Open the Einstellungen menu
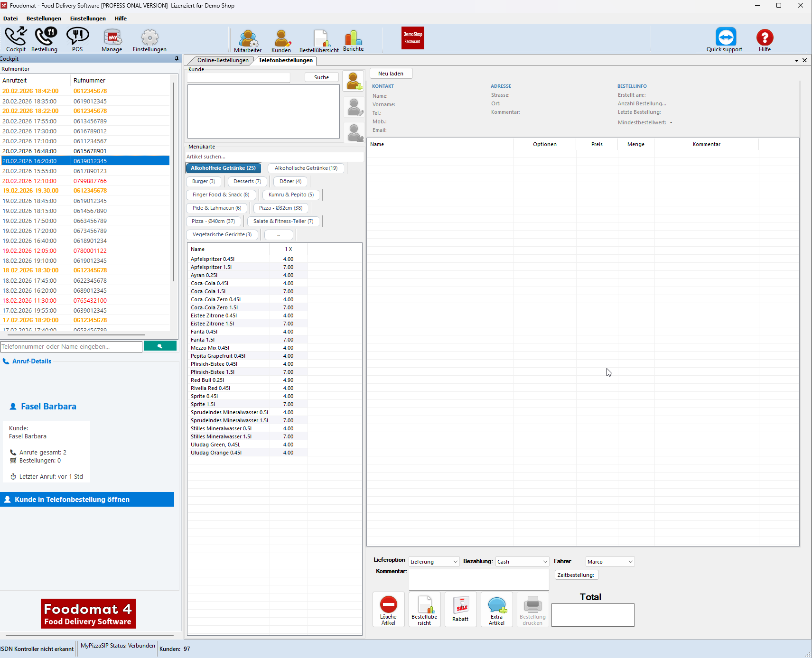812x658 pixels. [x=88, y=19]
